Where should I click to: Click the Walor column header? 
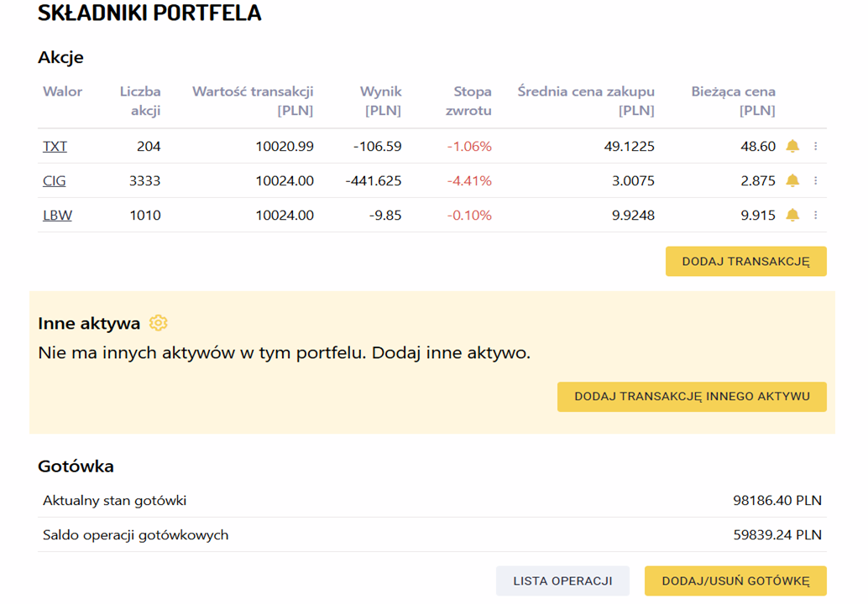[x=62, y=91]
